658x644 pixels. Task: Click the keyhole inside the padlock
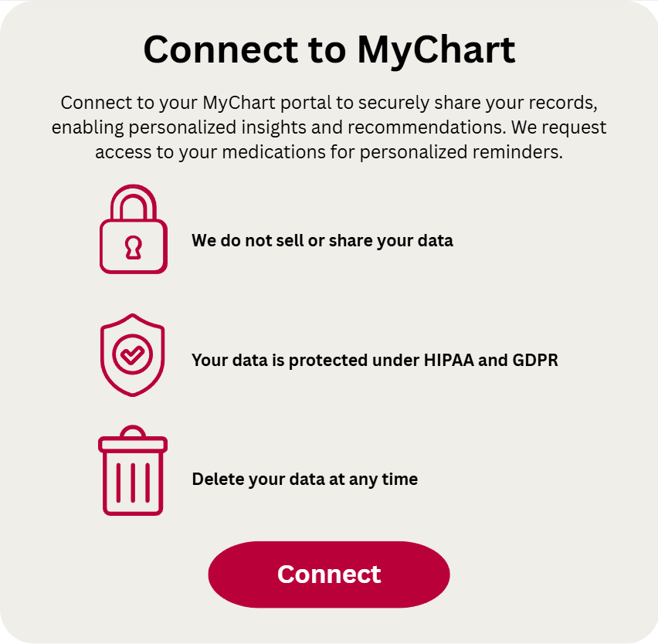pos(133,247)
